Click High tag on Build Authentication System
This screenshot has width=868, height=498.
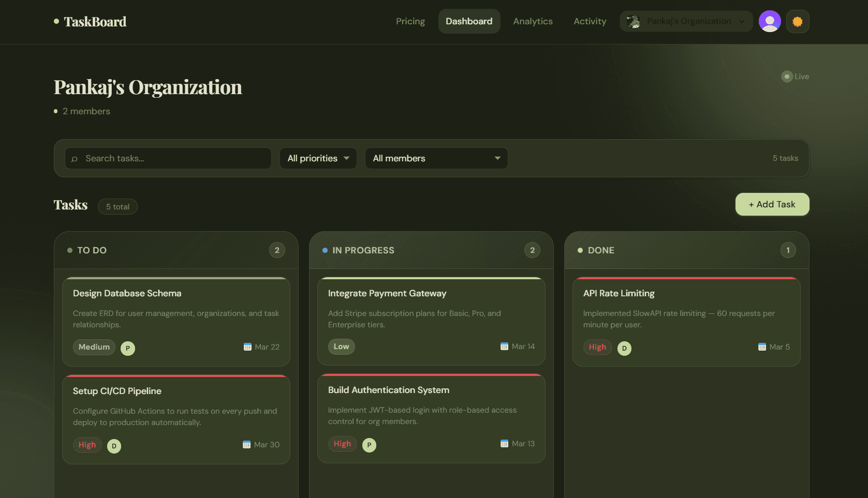(x=343, y=444)
